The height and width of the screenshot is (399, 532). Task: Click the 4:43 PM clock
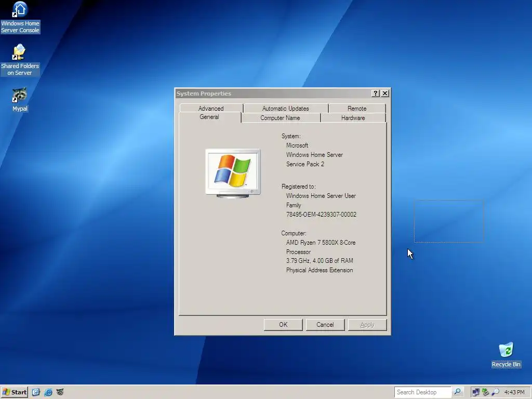point(514,392)
